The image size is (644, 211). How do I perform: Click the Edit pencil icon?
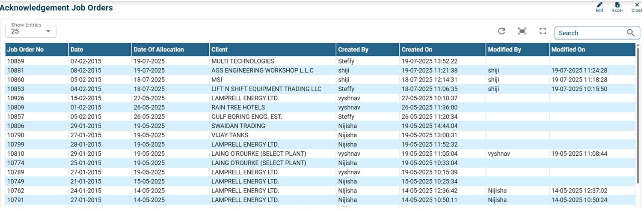tap(599, 5)
